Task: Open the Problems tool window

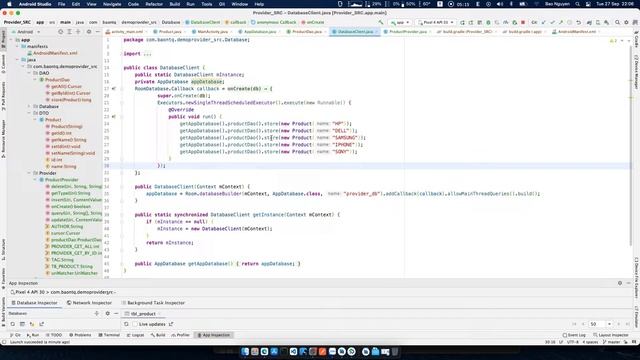Action: click(80, 335)
